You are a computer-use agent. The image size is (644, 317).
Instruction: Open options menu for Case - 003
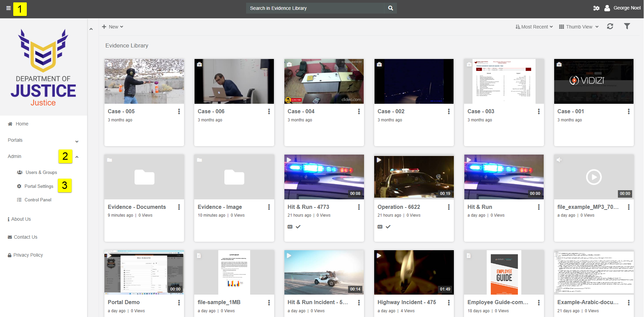point(539,112)
